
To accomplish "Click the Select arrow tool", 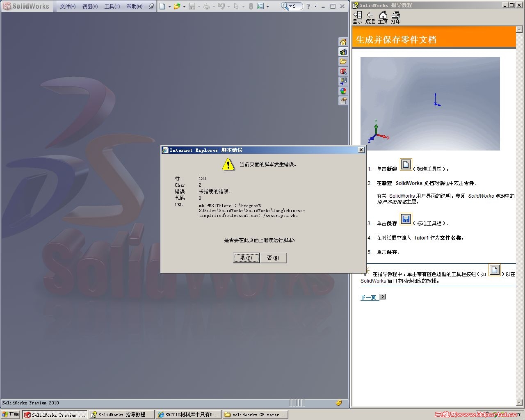I will 236,6.
